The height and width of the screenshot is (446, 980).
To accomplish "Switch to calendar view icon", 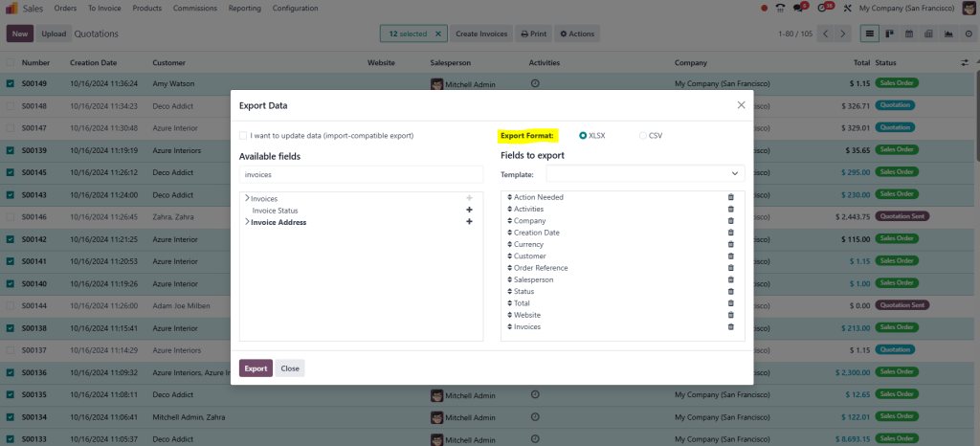I will 909,33.
